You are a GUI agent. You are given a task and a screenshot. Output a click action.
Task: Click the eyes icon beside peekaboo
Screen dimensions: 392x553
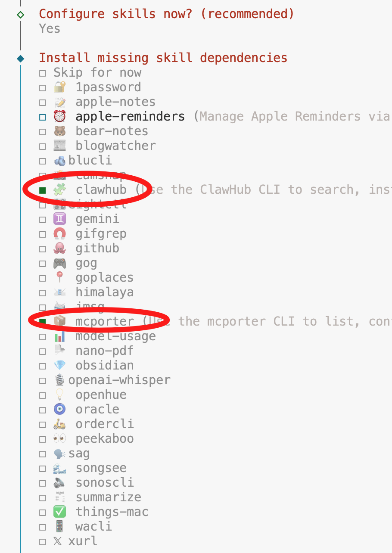coord(59,439)
